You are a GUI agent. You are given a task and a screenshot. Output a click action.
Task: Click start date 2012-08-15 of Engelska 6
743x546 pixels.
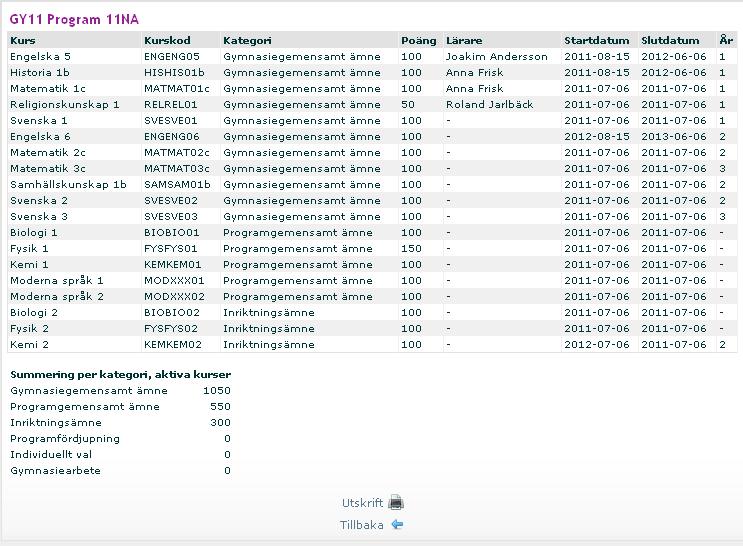597,136
